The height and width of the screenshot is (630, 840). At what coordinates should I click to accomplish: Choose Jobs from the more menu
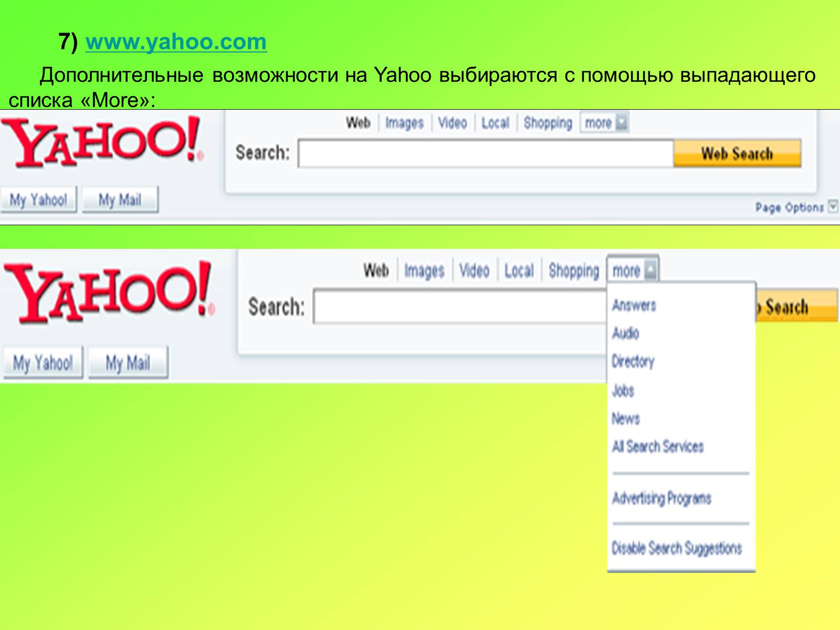pos(623,390)
